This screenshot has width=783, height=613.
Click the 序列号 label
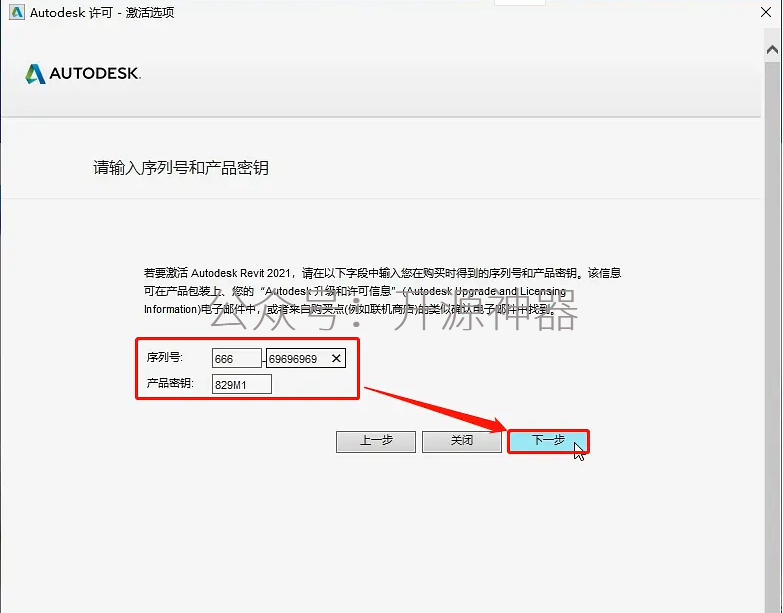[164, 357]
